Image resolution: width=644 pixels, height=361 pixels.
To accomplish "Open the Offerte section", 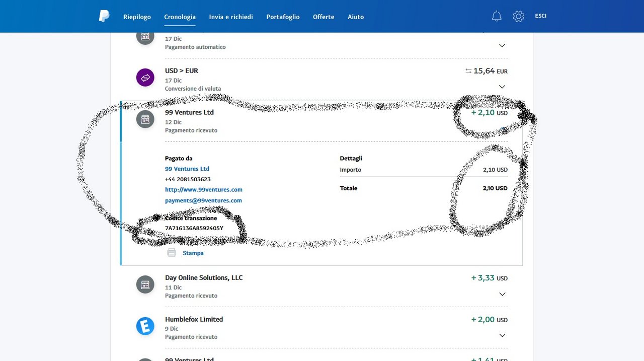I will (x=324, y=17).
